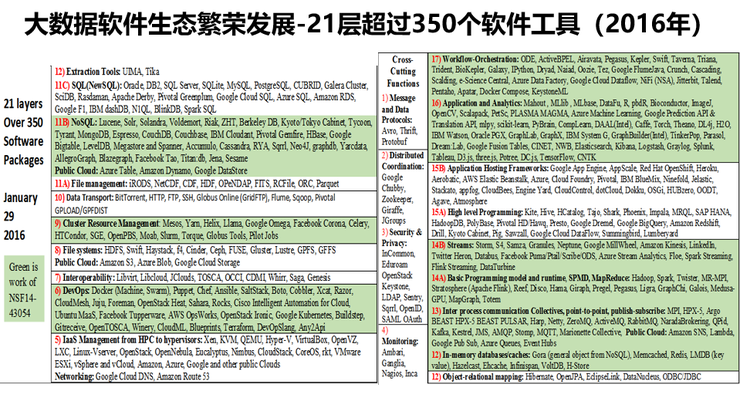Click the slide title mentioning 21层超过350个软件工具

pos(363,24)
